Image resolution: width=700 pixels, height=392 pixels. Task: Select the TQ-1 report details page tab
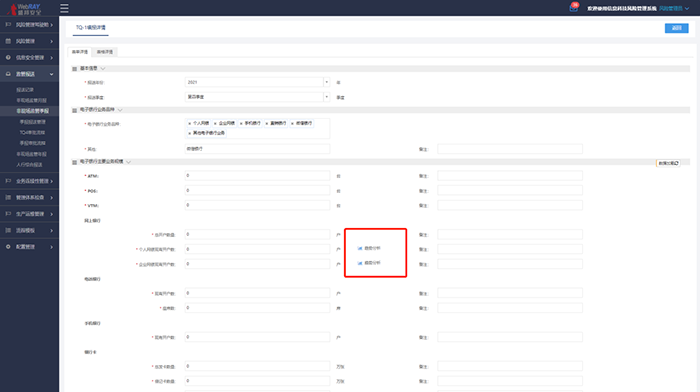pos(91,28)
